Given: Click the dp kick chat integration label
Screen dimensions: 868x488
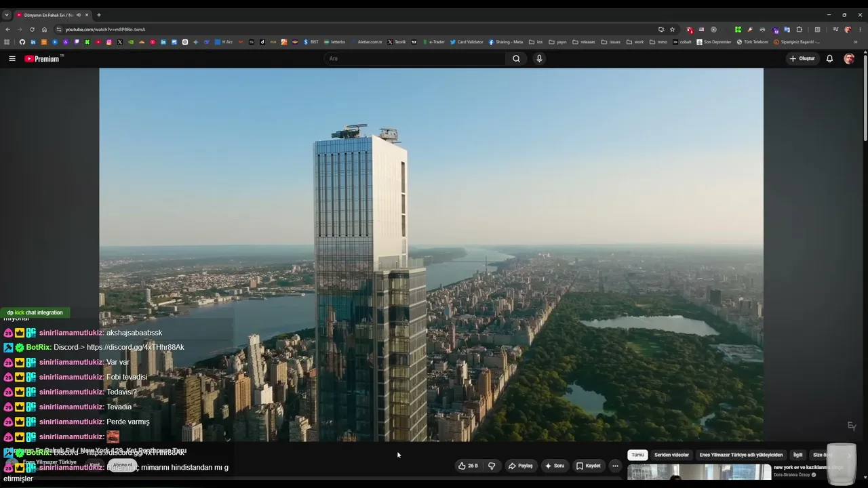Looking at the screenshot, I should coord(35,312).
